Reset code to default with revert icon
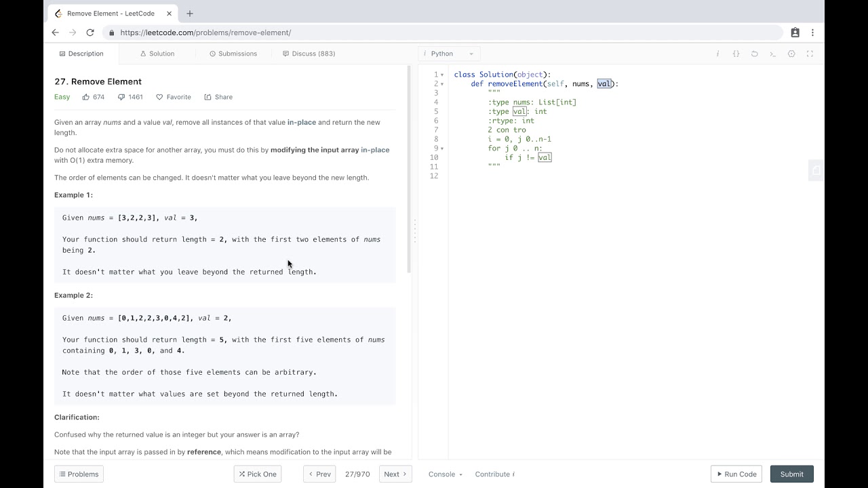Viewport: 868px width, 488px height. 754,54
